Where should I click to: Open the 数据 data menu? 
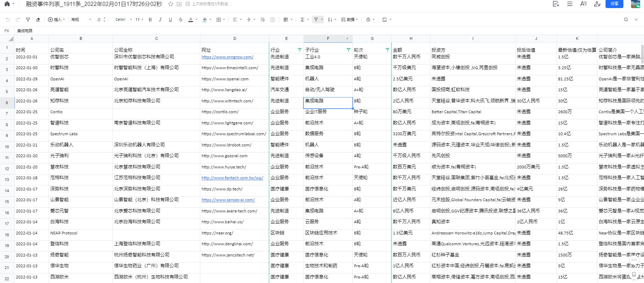coord(350,20)
